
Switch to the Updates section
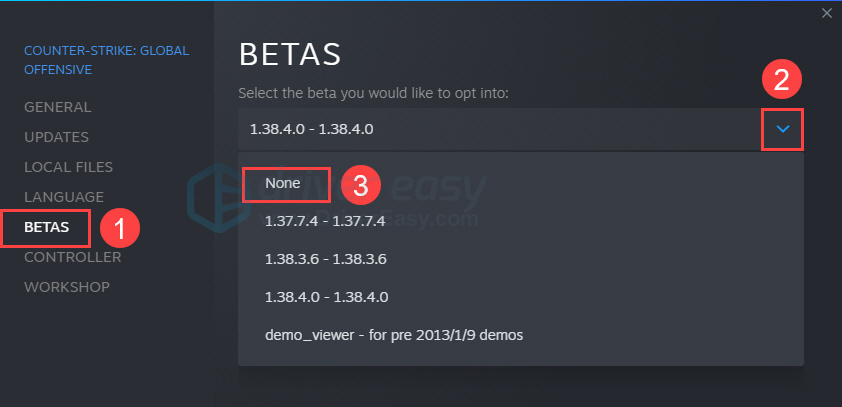coord(57,137)
